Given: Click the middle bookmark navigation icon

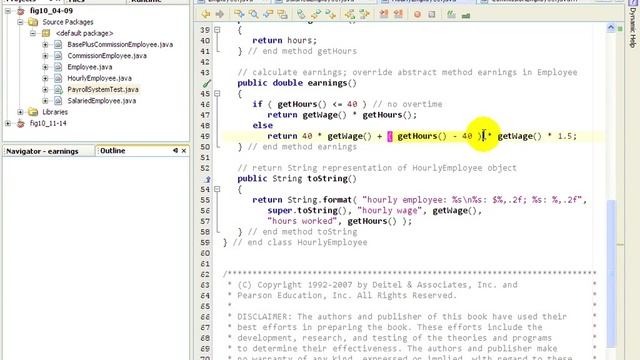Looking at the screenshot, I should tap(316, 15).
